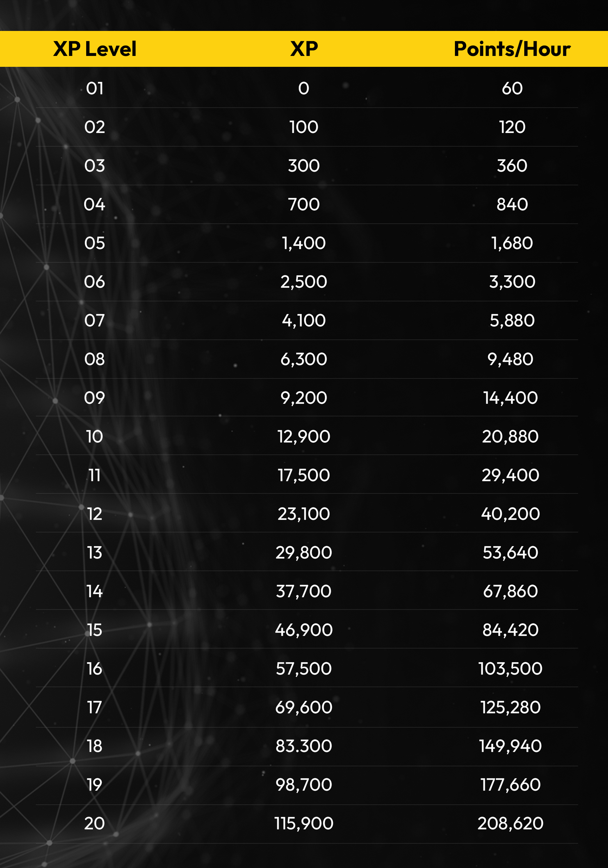Viewport: 608px width, 868px height.
Task: Click the level 05 row label
Action: (x=95, y=243)
